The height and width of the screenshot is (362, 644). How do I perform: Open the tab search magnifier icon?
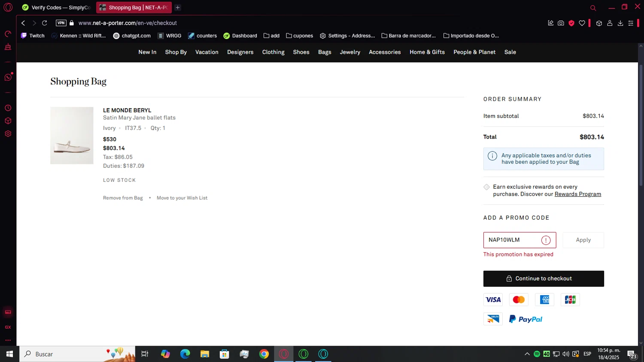click(x=593, y=8)
